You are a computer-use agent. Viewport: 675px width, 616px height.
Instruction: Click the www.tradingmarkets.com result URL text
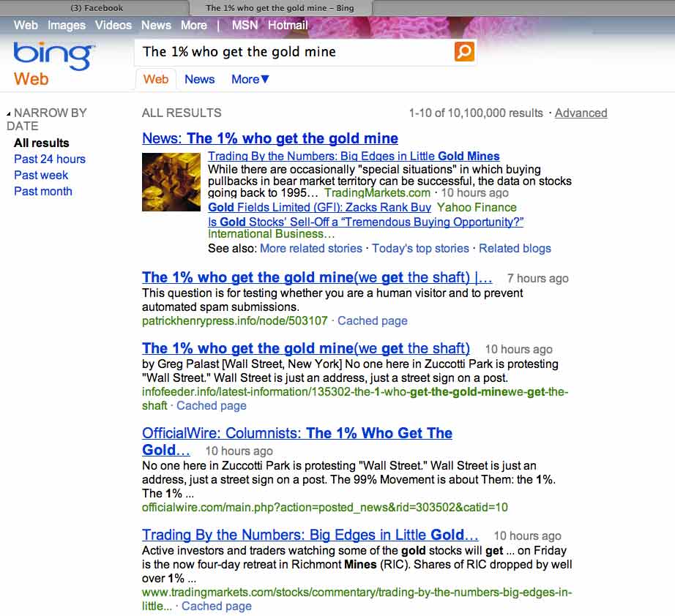point(357,598)
